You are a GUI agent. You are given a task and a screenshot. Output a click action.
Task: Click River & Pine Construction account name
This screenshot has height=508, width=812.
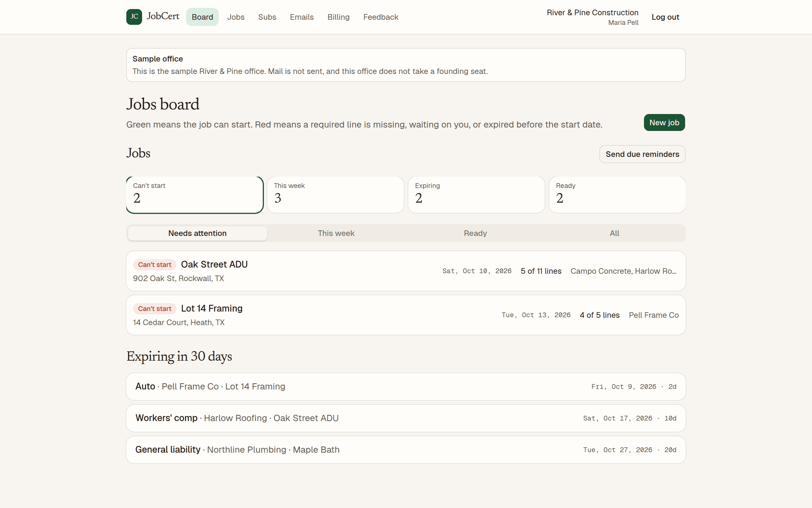coord(592,12)
